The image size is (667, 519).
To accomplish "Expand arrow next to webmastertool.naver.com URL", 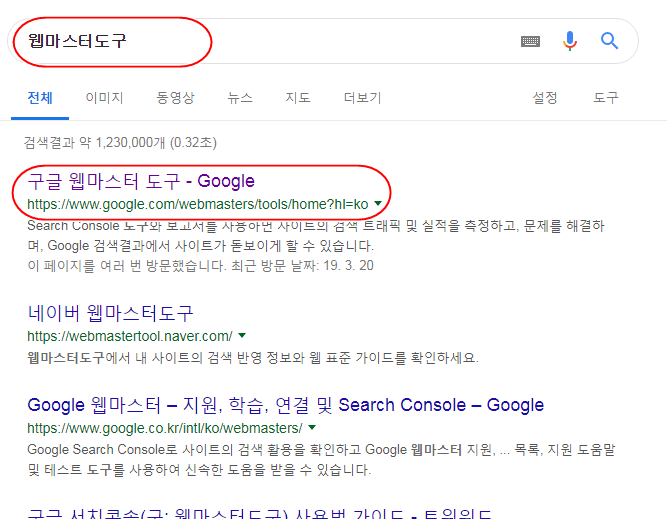I will tap(242, 335).
